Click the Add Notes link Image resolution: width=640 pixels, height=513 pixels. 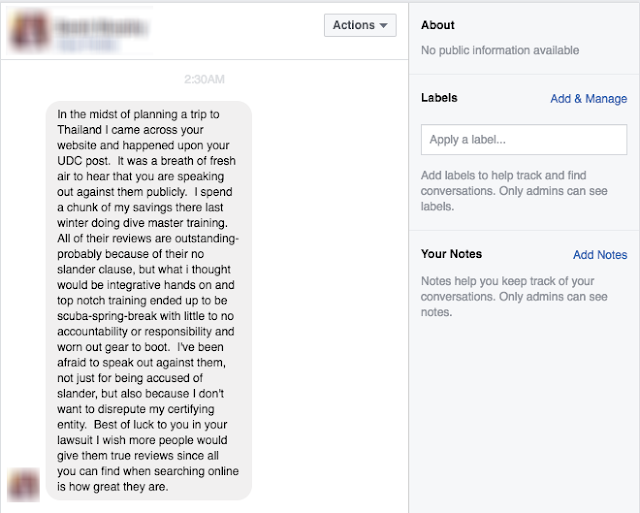click(600, 255)
